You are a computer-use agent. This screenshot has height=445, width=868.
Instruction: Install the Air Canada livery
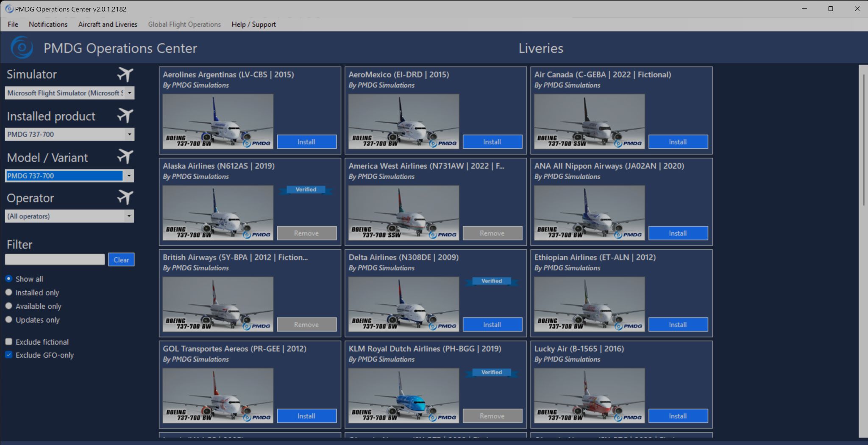678,142
